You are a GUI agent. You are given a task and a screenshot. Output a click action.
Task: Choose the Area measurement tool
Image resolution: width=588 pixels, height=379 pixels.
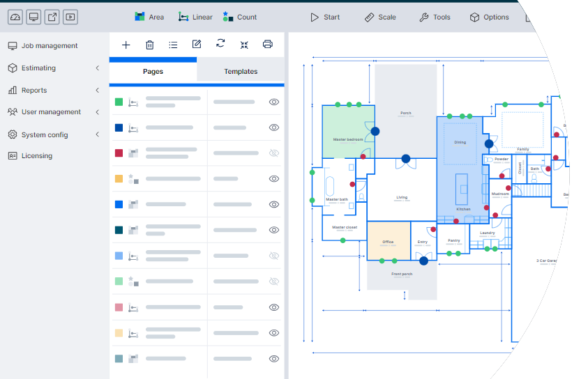tap(149, 17)
